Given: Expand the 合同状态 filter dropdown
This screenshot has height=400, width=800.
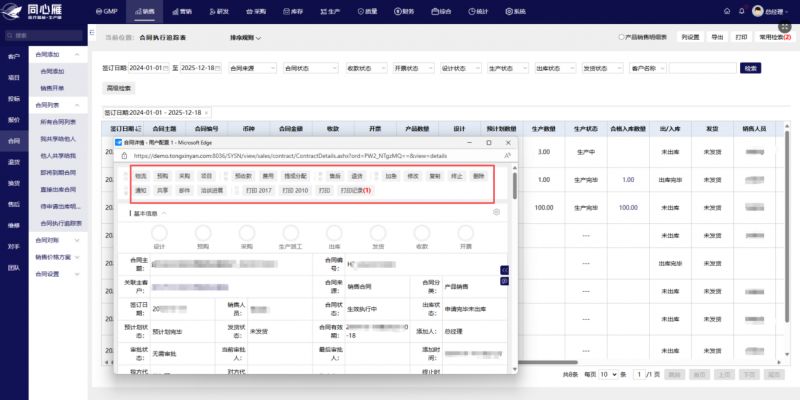Looking at the screenshot, I should (305, 68).
